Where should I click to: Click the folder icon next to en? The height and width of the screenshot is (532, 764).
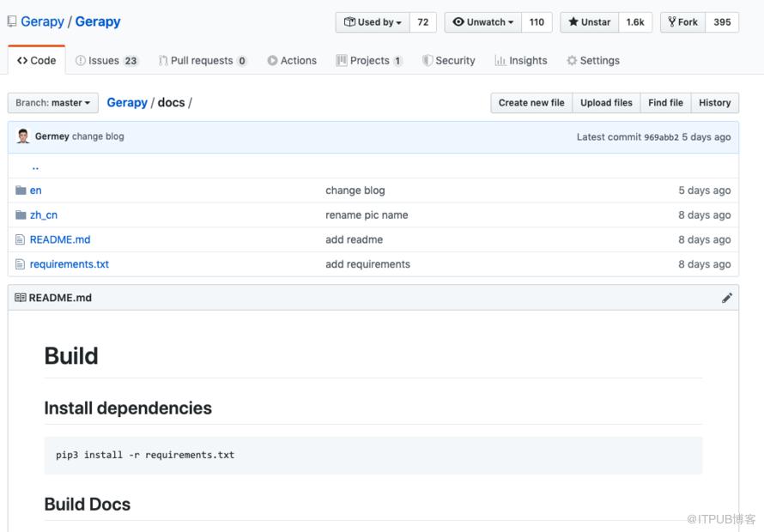[x=21, y=190]
